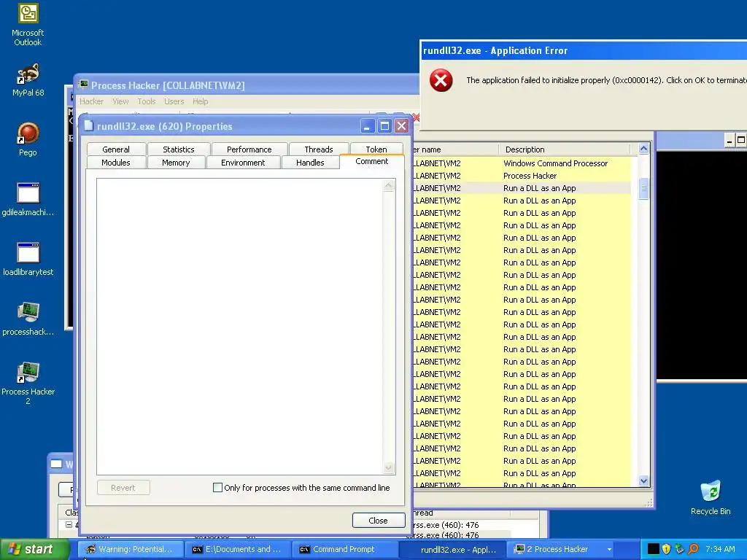
Task: Switch to 'E:\Documents and ...' taskbar button
Action: [x=237, y=549]
